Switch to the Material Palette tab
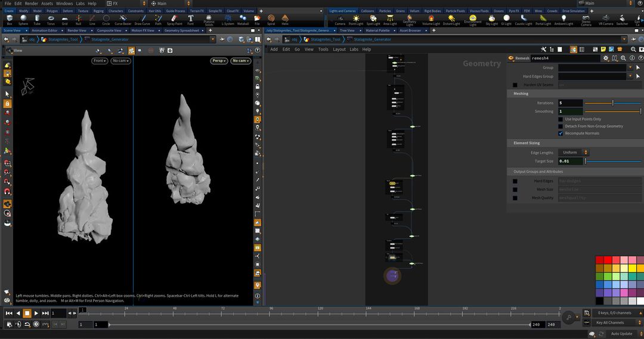Image resolution: width=644 pixels, height=339 pixels. click(377, 30)
